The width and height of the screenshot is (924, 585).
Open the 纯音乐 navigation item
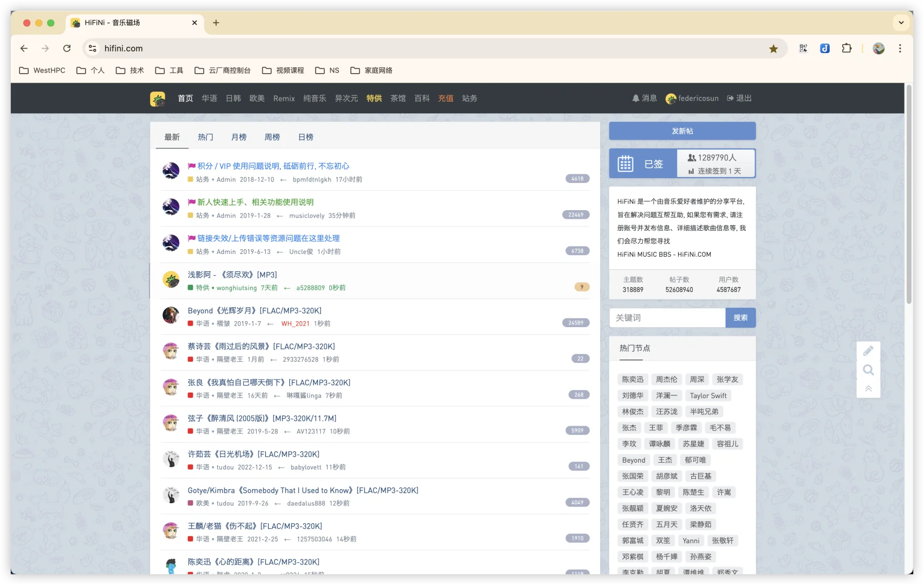coord(315,99)
